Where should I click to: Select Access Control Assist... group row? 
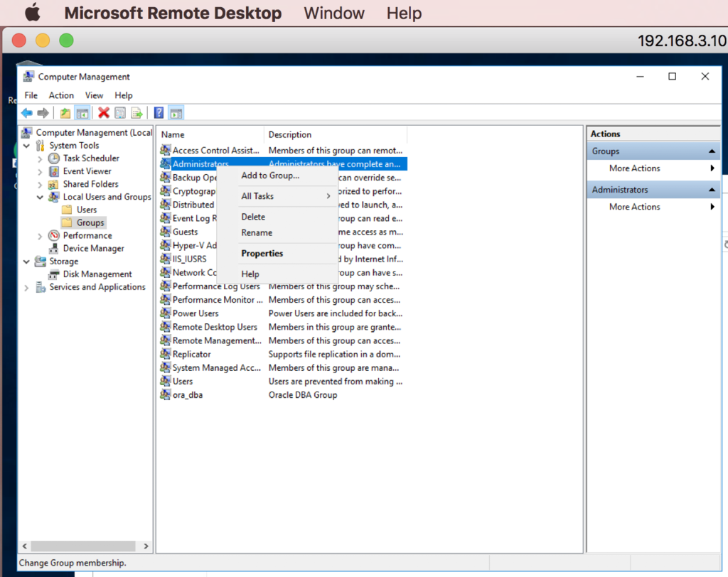click(x=282, y=151)
